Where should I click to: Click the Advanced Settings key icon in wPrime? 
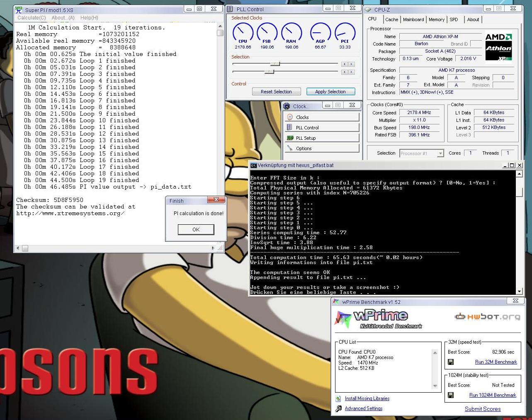pyautogui.click(x=339, y=409)
